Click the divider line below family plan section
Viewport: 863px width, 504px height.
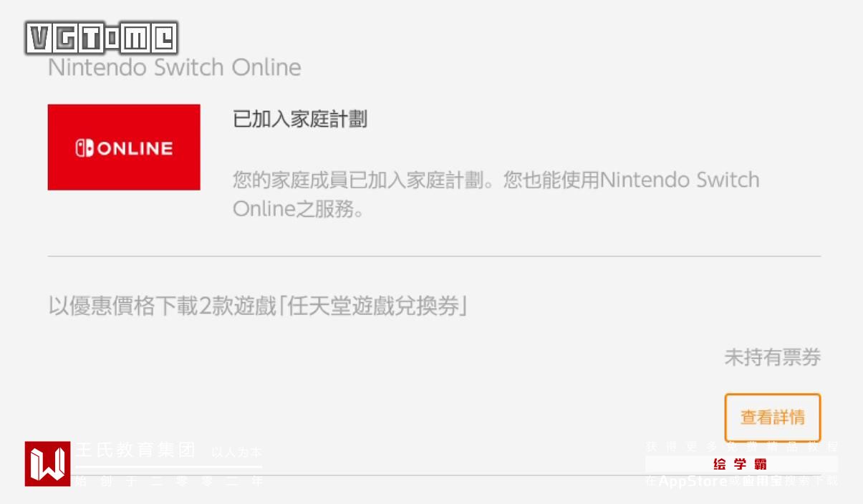click(x=434, y=256)
